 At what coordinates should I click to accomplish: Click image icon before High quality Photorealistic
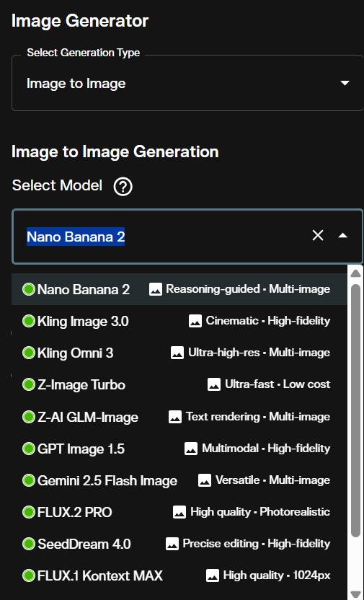pyautogui.click(x=179, y=512)
